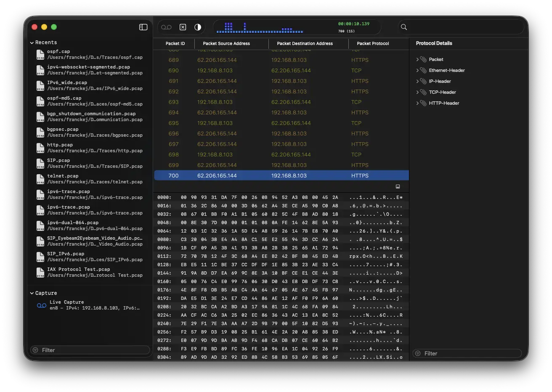Viewport: 552px width, 392px height.
Task: Expand the Ethernet-Header details
Action: coord(417,70)
